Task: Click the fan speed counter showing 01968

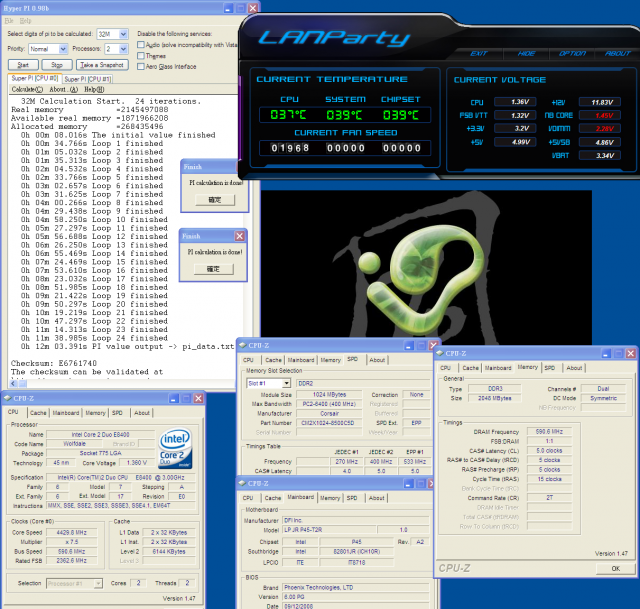Action: click(x=290, y=148)
